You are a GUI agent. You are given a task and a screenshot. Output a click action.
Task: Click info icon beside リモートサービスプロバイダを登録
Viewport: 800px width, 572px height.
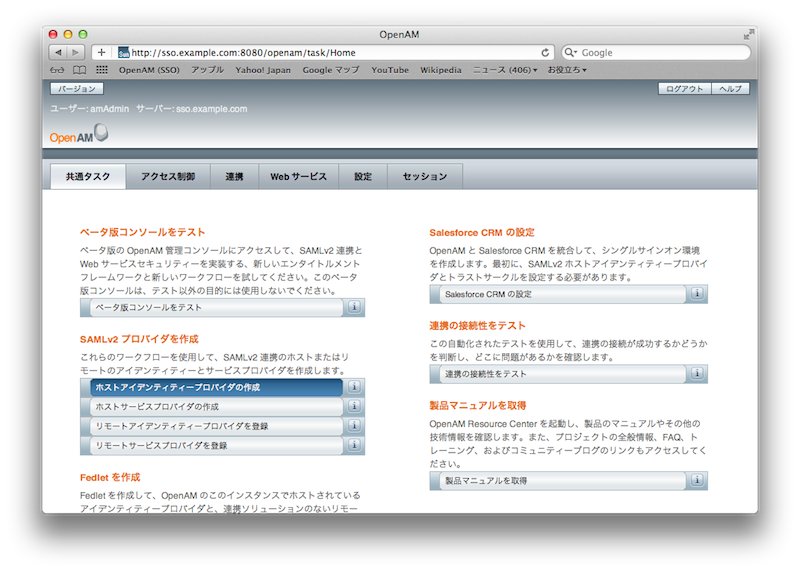(354, 446)
